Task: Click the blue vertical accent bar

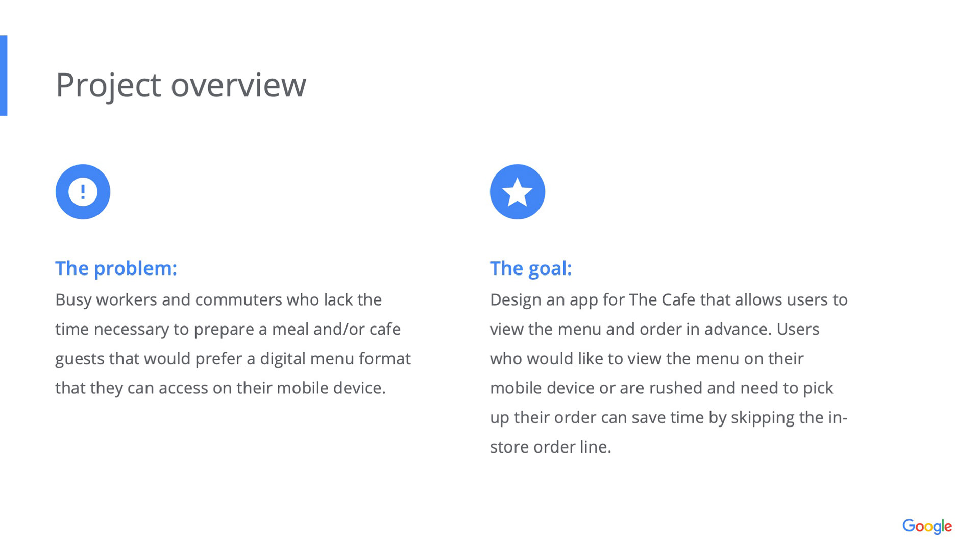Action: point(4,76)
